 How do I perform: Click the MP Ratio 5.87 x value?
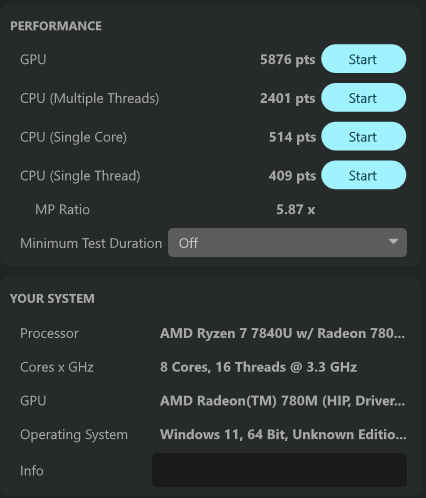click(x=295, y=209)
